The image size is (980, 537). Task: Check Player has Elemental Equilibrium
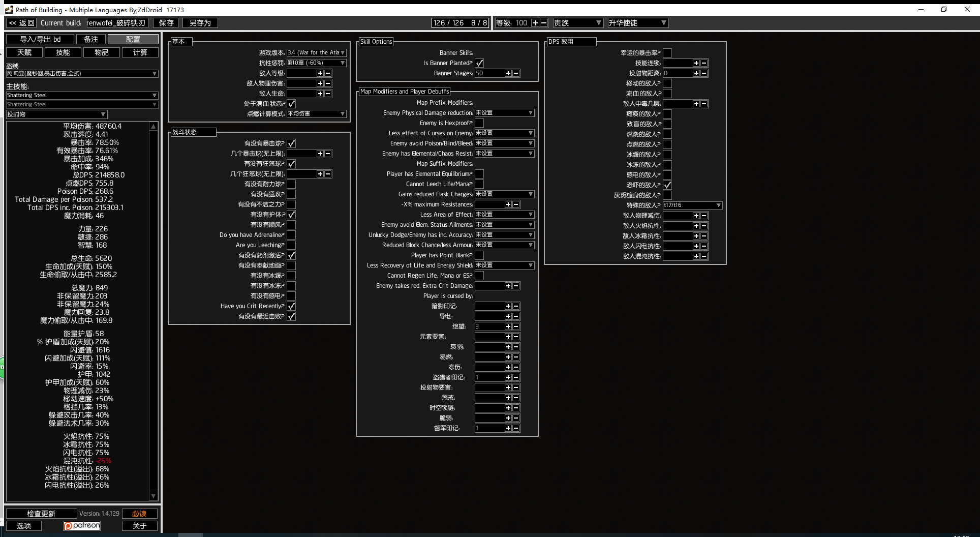click(479, 174)
